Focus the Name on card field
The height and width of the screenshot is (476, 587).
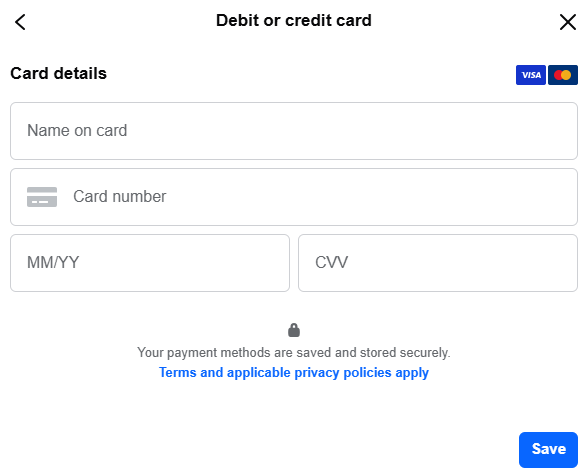pyautogui.click(x=294, y=131)
